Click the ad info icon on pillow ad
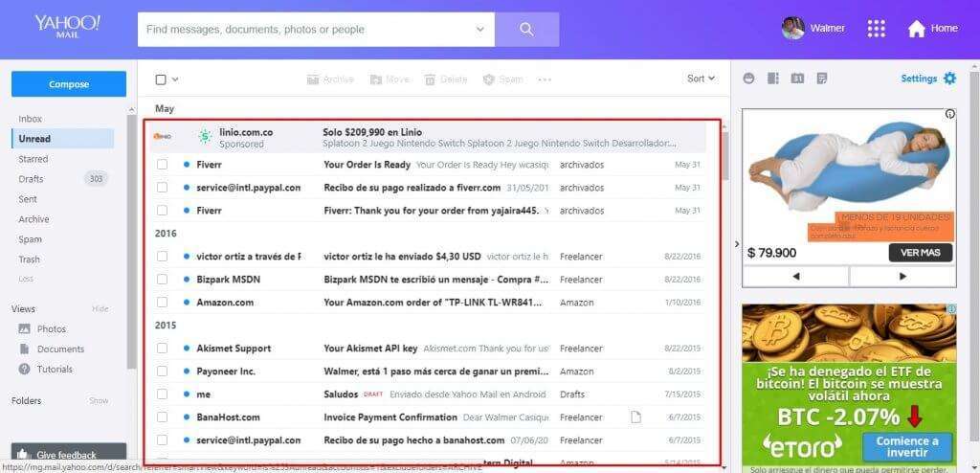 pyautogui.click(x=950, y=114)
